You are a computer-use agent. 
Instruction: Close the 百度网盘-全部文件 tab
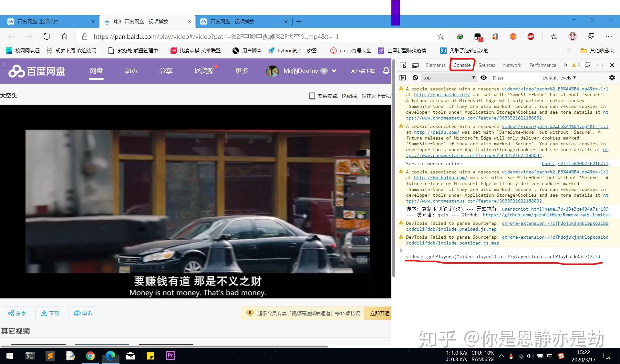click(93, 22)
